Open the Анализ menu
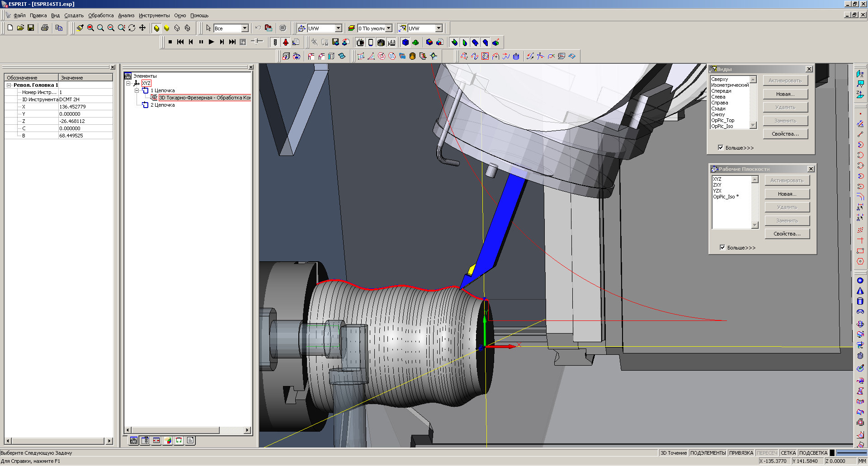 pos(126,15)
